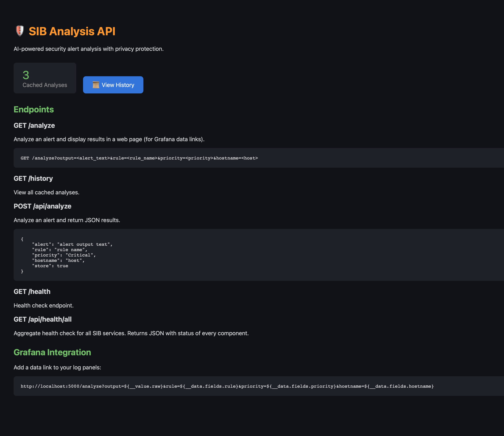The image size is (504, 436).
Task: Click the 'View all cached analyses.' text
Action: [47, 192]
